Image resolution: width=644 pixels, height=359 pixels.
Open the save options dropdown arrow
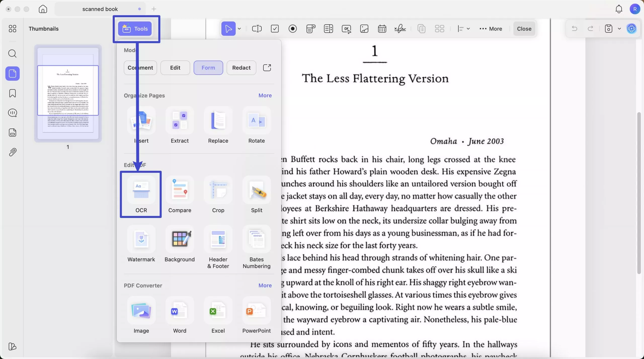(x=619, y=29)
